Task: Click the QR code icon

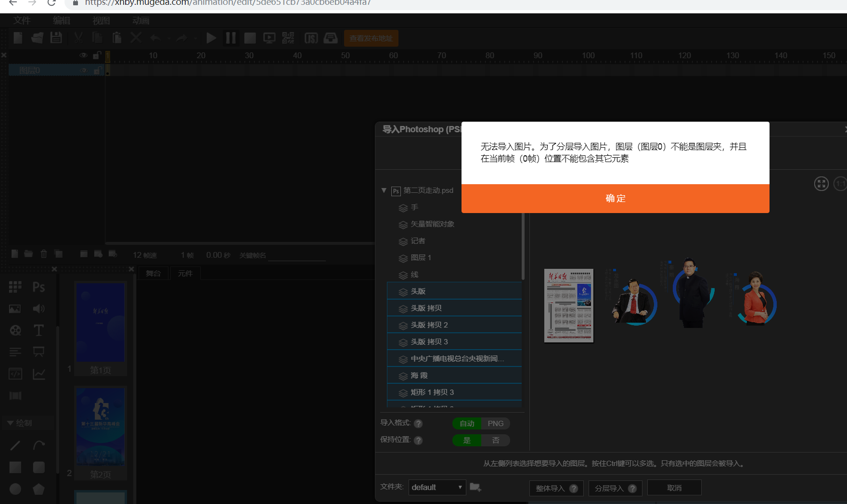Action: click(x=288, y=38)
